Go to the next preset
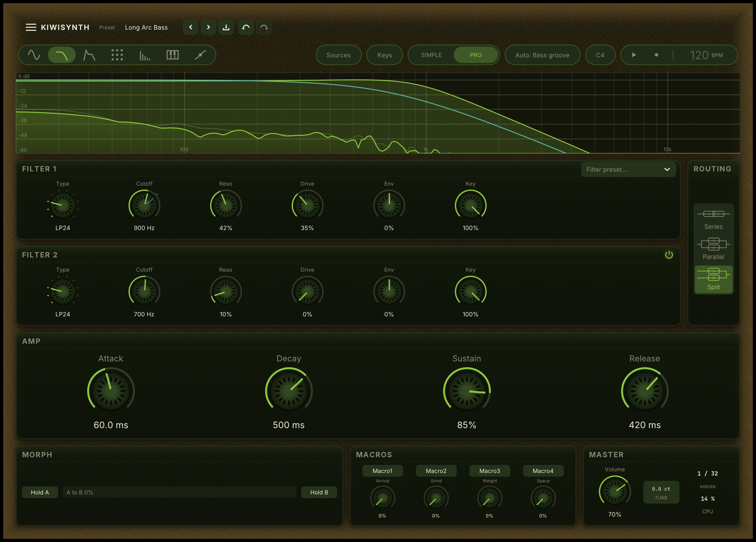 click(x=208, y=27)
